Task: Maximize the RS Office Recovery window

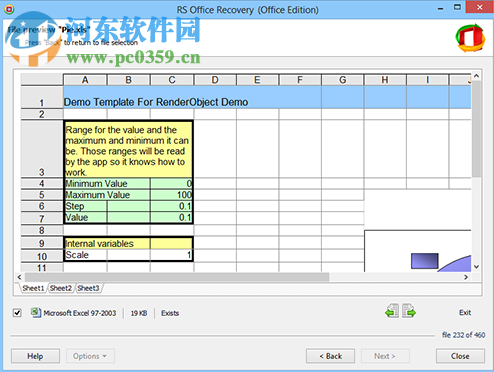Action: 457,7
